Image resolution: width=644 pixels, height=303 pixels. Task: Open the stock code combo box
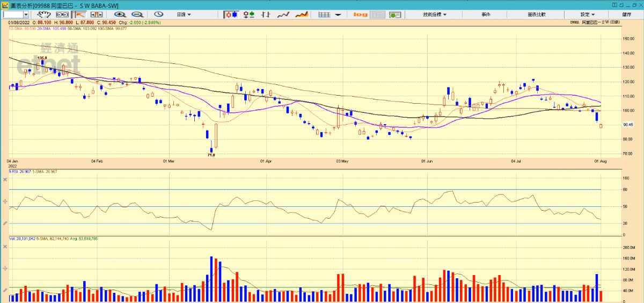point(15,15)
